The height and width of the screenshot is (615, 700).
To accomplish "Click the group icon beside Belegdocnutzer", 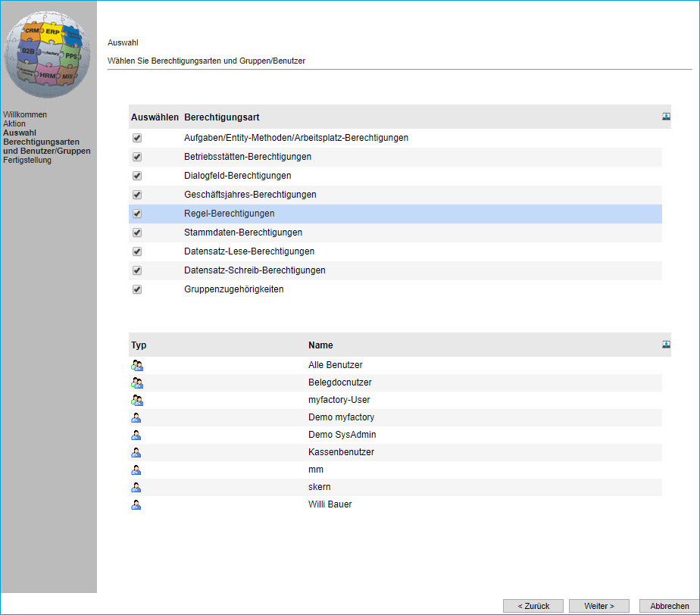I will (x=137, y=382).
